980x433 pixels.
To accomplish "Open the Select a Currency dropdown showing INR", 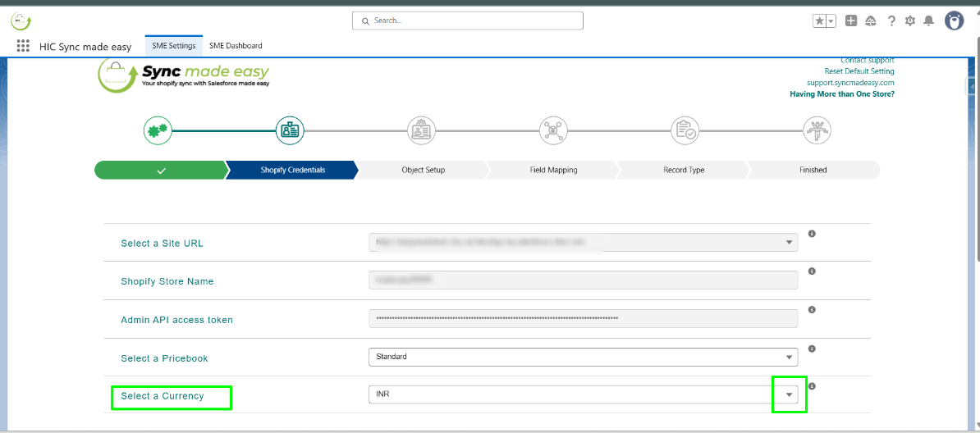I will pos(583,394).
